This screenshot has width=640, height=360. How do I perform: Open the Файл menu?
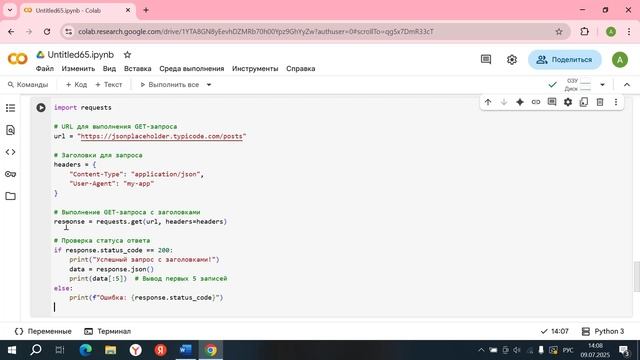pos(44,69)
